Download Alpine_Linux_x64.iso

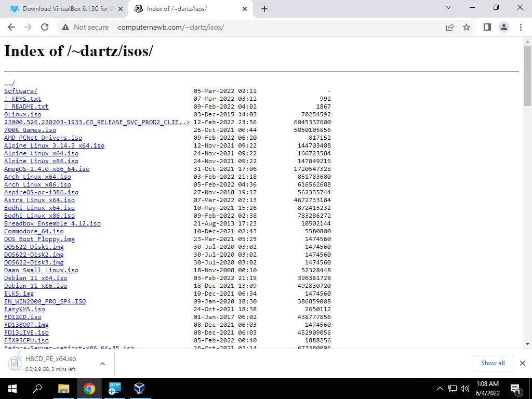(x=41, y=153)
